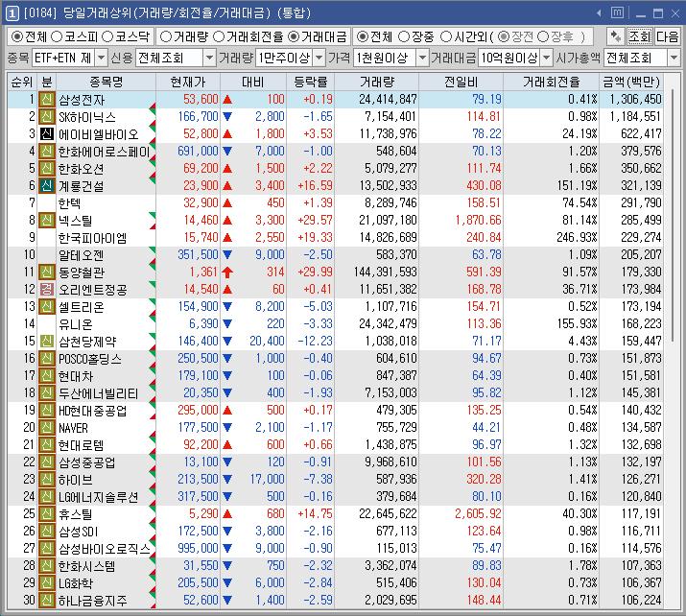The image size is (686, 616).
Task: Select the 시간외 session radio button
Action: (x=446, y=36)
